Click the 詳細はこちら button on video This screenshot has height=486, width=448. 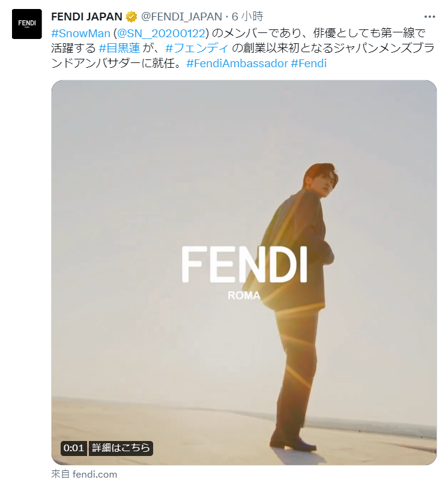point(121,448)
